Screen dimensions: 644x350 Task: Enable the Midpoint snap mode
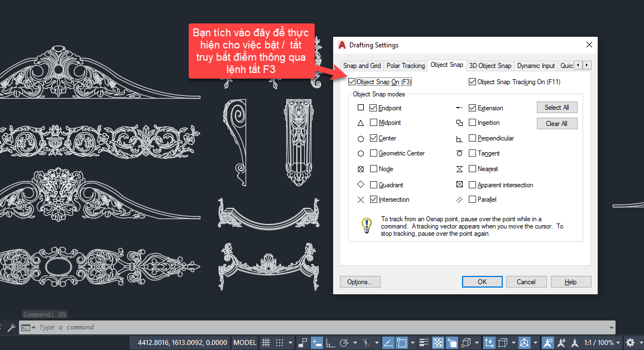click(x=373, y=122)
